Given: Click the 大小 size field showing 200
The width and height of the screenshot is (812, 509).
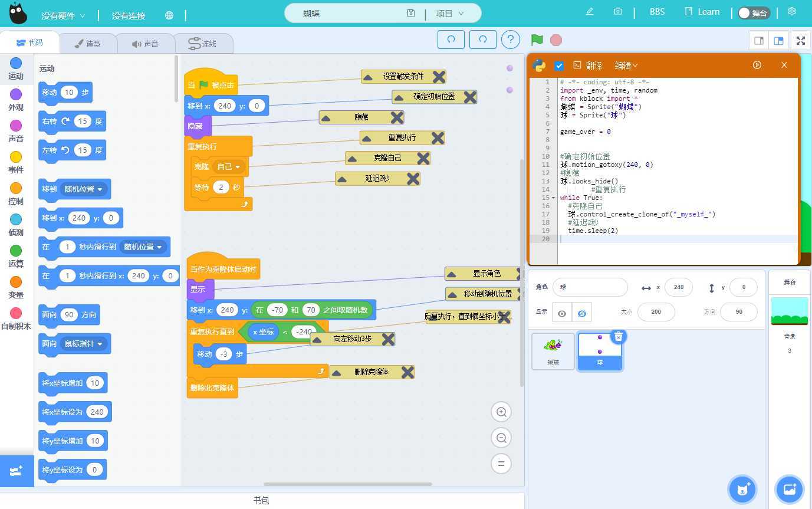Looking at the screenshot, I should point(656,312).
